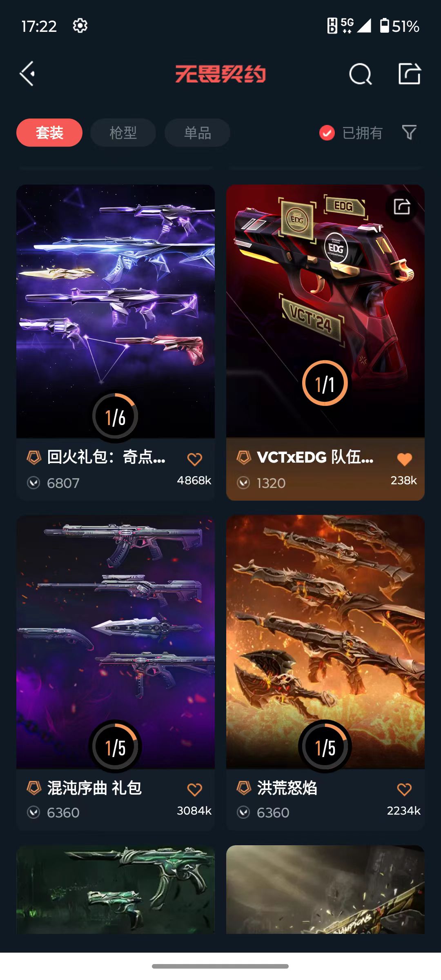Toggle the 已拥有 owned checkbox

click(x=327, y=133)
